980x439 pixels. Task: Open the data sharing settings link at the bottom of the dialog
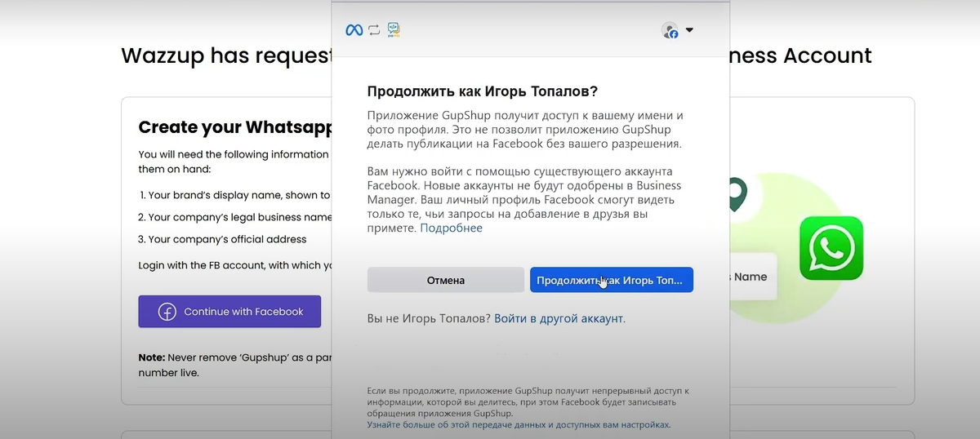coord(519,425)
